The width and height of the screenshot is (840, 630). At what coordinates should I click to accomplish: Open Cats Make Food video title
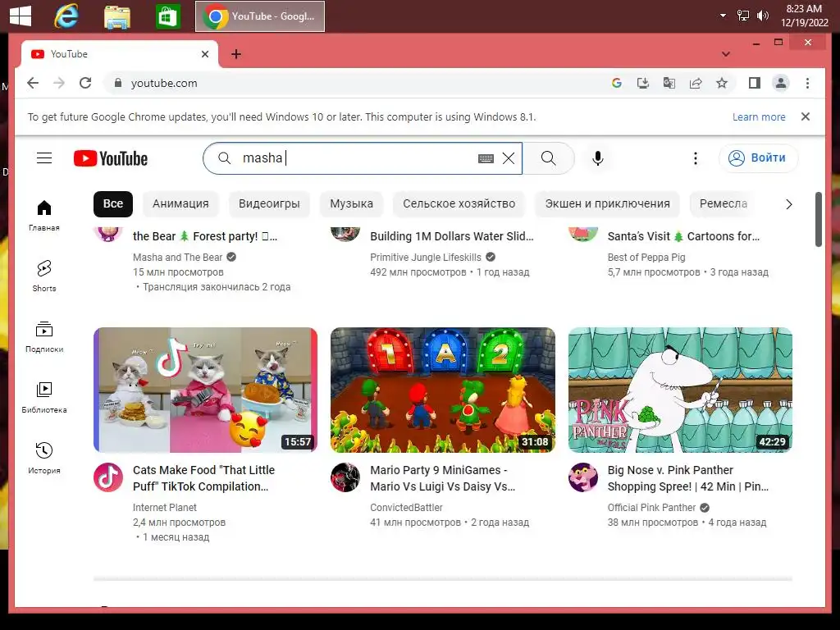203,478
